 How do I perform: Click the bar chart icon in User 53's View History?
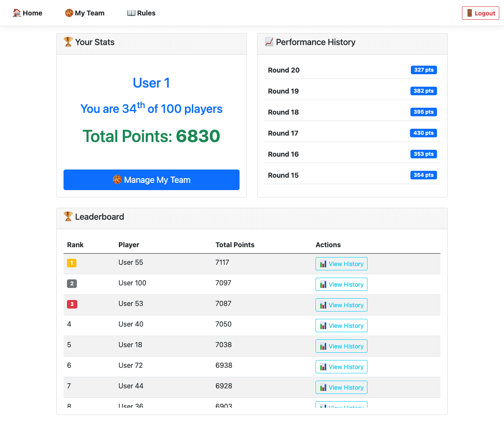[x=323, y=305]
